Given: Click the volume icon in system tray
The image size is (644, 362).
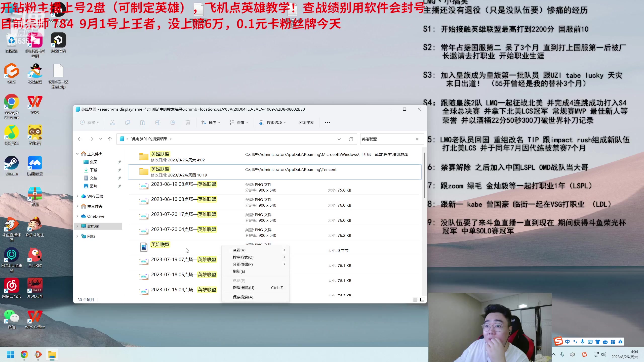Looking at the screenshot, I should [604, 354].
